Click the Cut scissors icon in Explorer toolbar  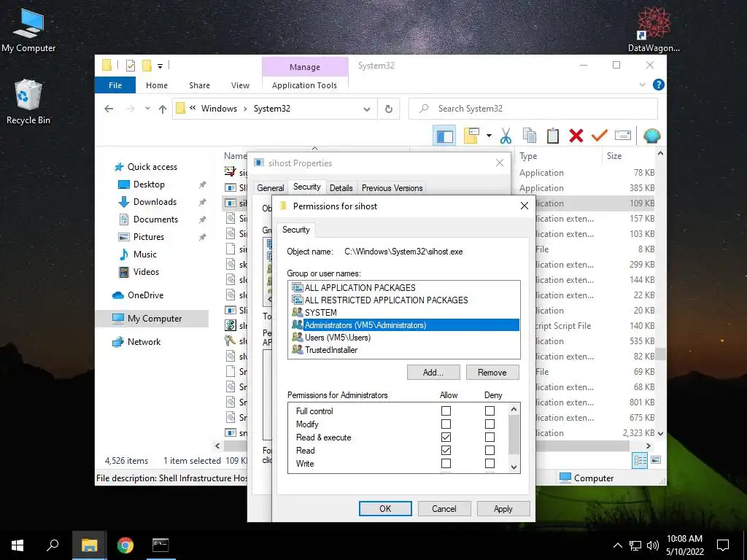pyautogui.click(x=506, y=136)
